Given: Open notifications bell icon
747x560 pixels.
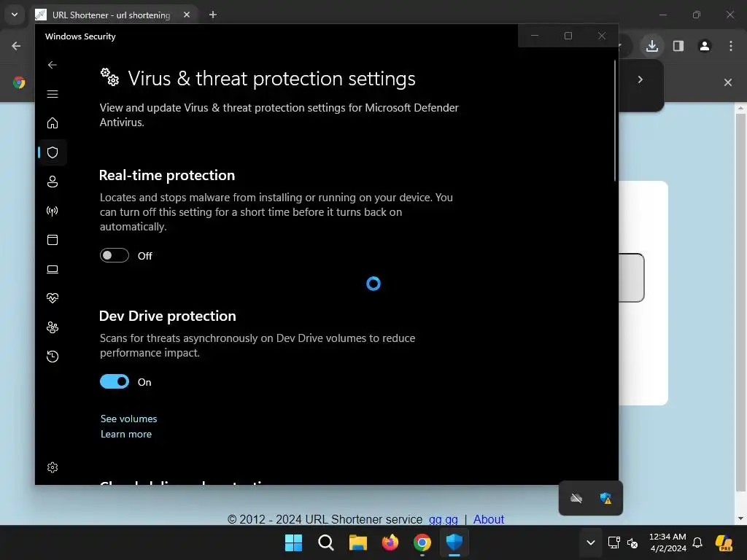Looking at the screenshot, I should tap(697, 542).
